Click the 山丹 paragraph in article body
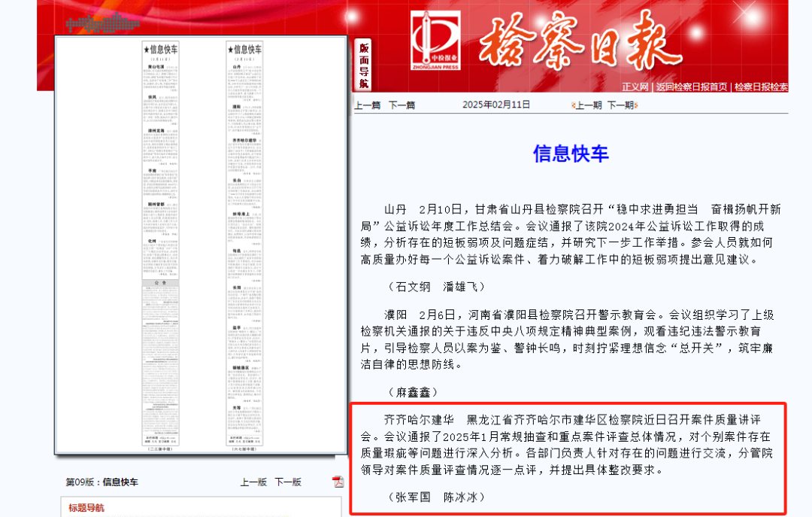The height and width of the screenshot is (517, 812). pos(570,234)
